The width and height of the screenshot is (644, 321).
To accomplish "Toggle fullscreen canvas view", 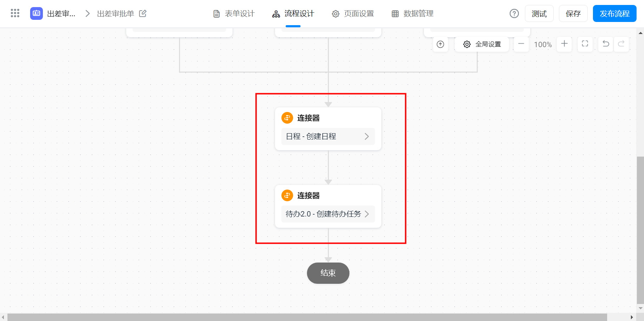I will click(x=585, y=44).
